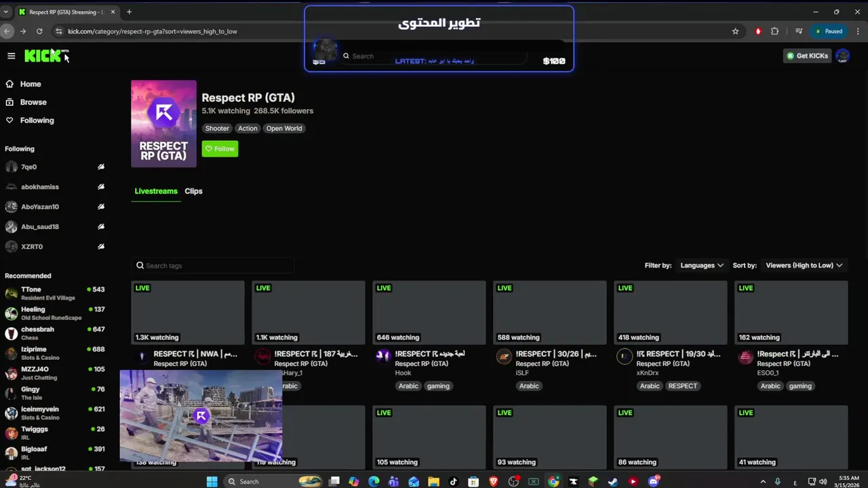This screenshot has width=868, height=488.
Task: Open recommended channel Iceinmyvein
Action: [54, 413]
